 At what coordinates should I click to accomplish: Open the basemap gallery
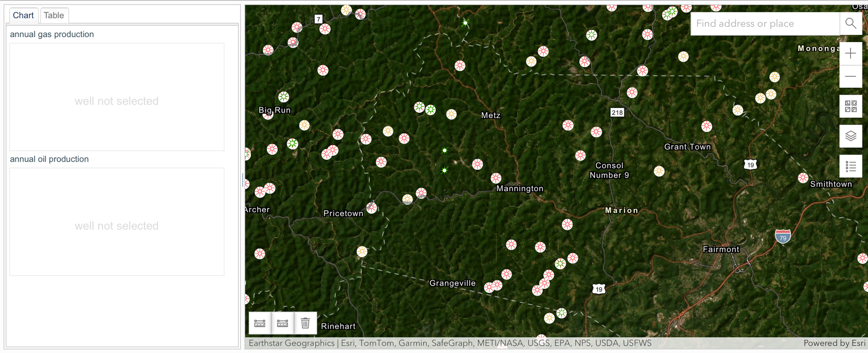(x=850, y=106)
